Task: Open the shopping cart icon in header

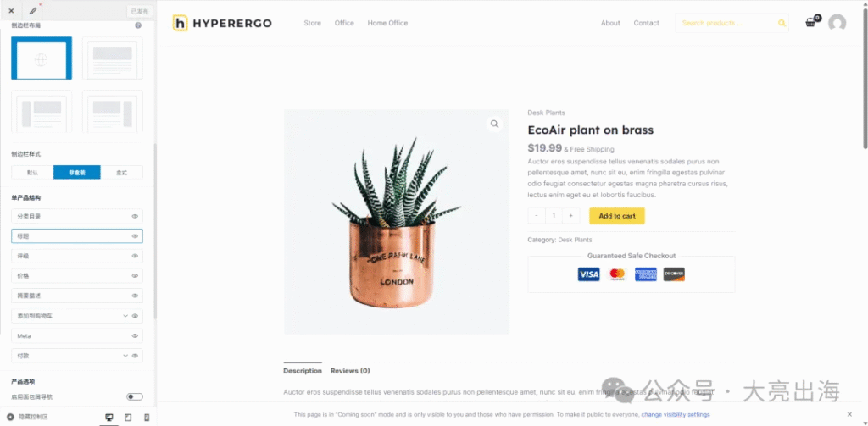Action: pos(811,22)
